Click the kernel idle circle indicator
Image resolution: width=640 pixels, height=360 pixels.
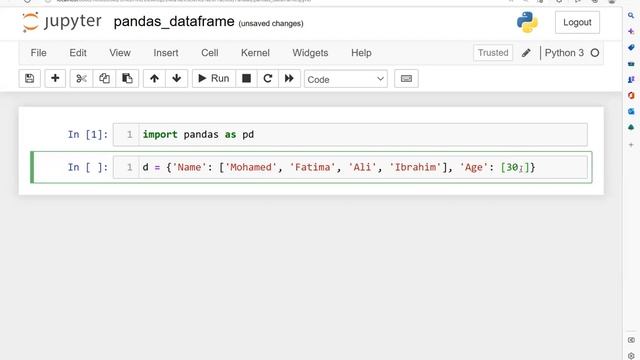click(595, 53)
